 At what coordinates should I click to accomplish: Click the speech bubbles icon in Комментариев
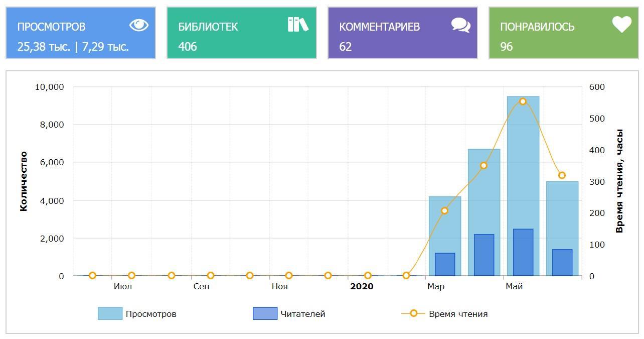460,25
